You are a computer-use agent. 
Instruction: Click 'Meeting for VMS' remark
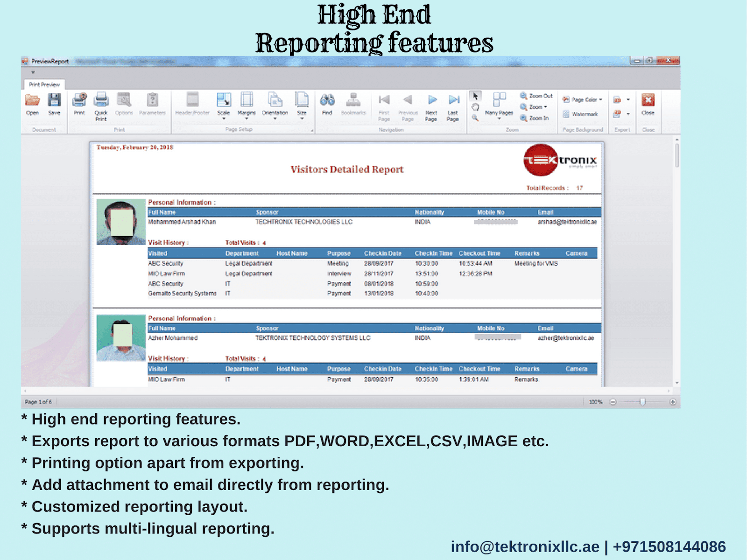coord(536,264)
